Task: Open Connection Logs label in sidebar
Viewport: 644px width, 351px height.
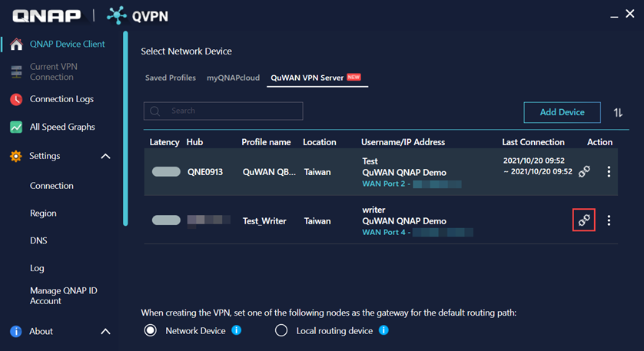Action: (x=61, y=99)
